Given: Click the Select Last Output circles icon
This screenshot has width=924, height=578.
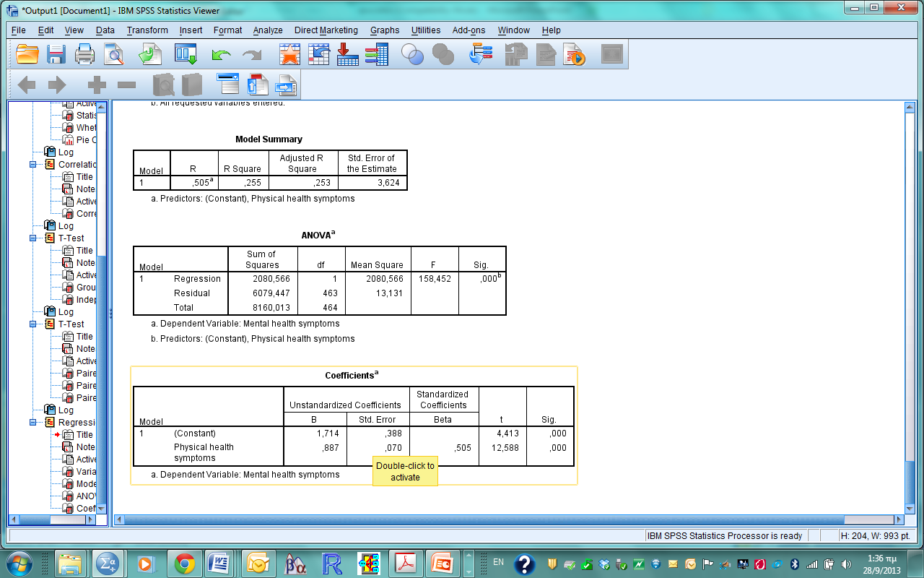Looking at the screenshot, I should pyautogui.click(x=412, y=54).
